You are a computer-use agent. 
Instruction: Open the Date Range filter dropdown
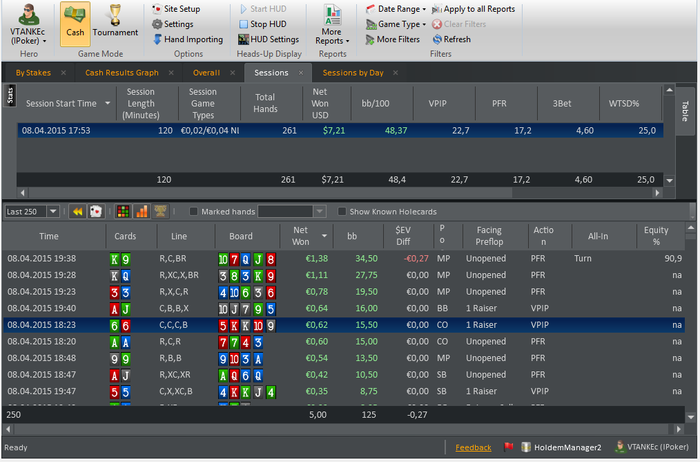pos(396,9)
